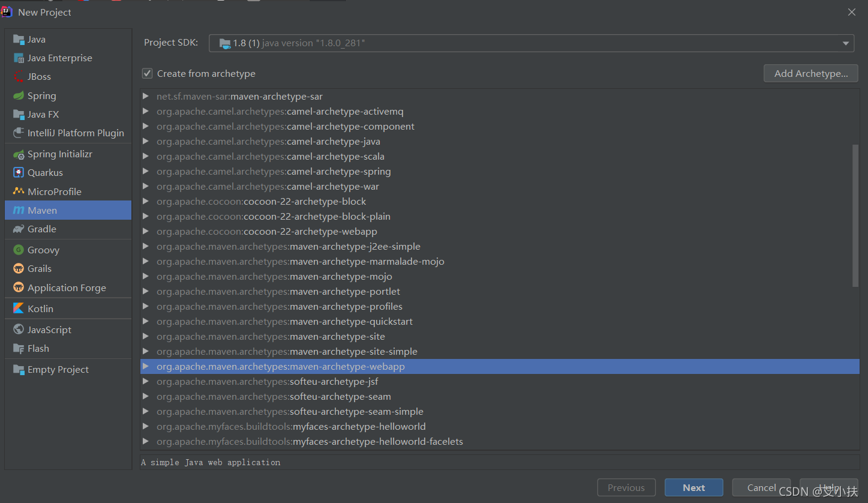
Task: Click the Java FX folder icon
Action: point(19,114)
